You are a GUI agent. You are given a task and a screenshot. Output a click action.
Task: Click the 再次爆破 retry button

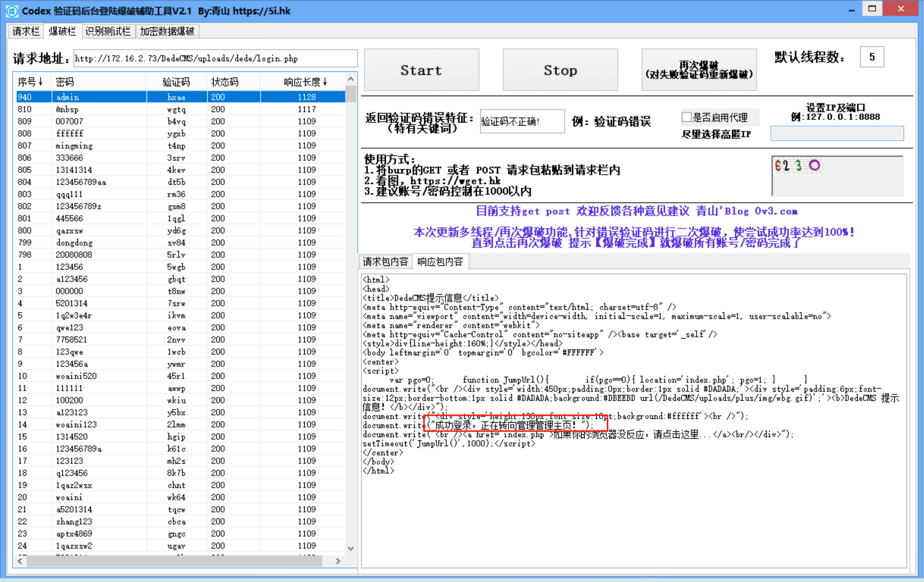[699, 70]
